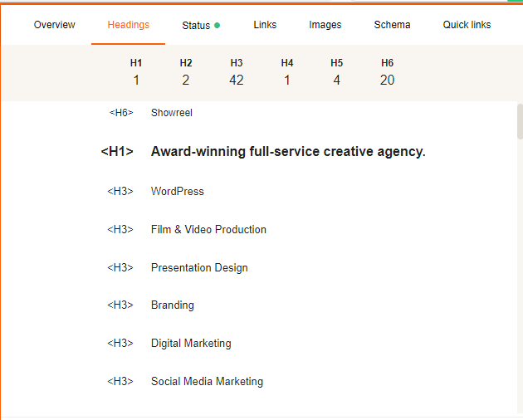Click the vertical scrollbar thumb

(520, 121)
